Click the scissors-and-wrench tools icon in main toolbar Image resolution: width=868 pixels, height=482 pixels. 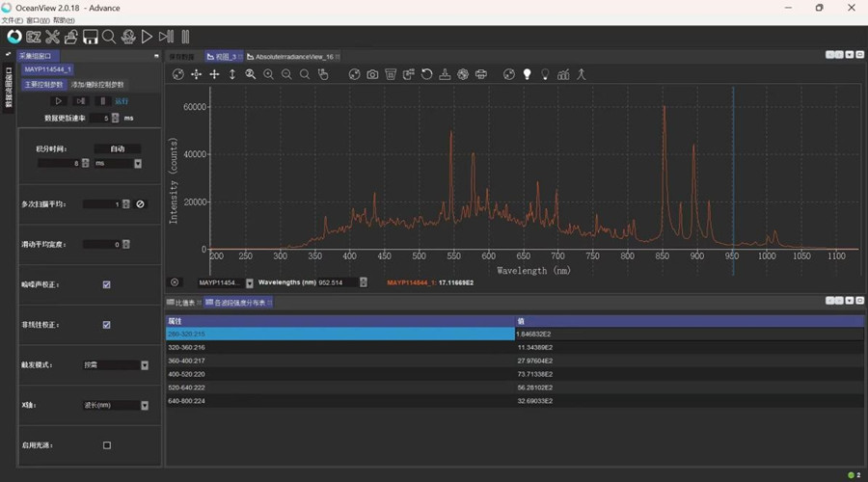click(x=52, y=37)
